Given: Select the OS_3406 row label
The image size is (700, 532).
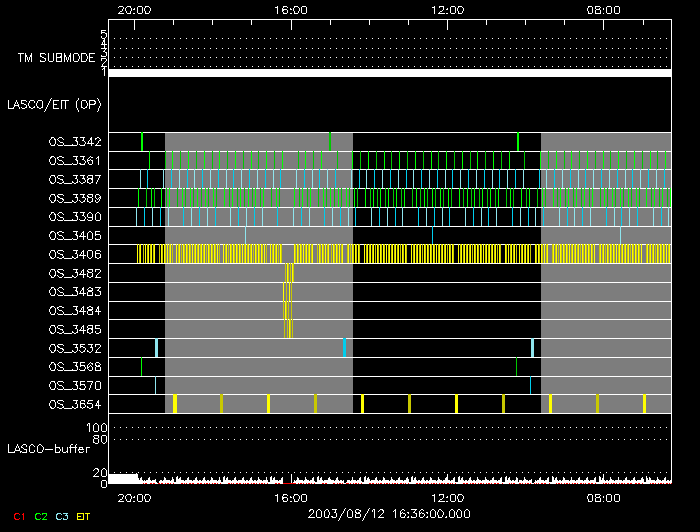Looking at the screenshot, I should [x=75, y=254].
